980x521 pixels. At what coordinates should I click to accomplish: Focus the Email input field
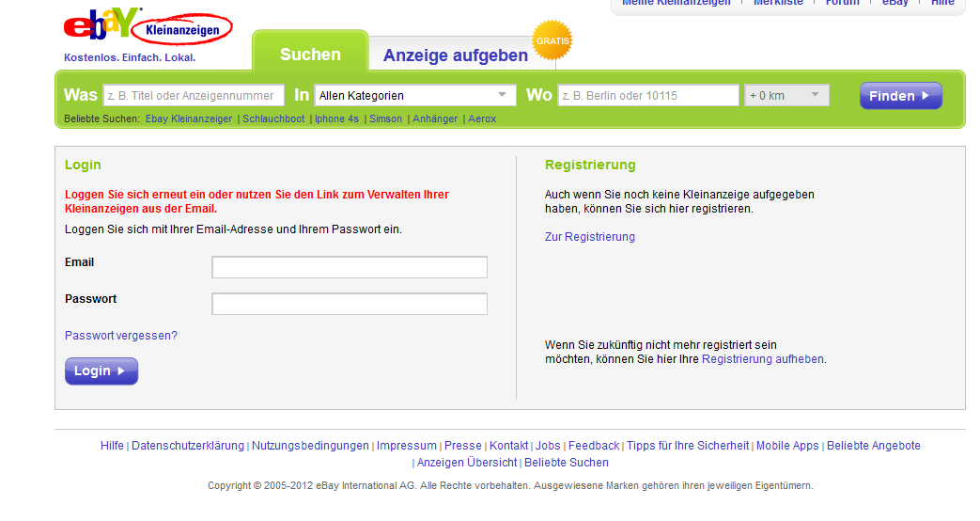click(350, 267)
